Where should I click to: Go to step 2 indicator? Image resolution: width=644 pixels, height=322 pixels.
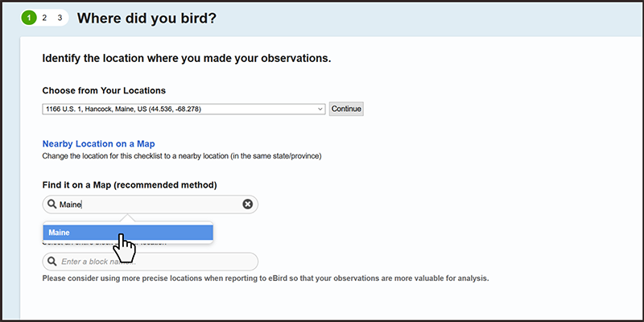pos(45,17)
